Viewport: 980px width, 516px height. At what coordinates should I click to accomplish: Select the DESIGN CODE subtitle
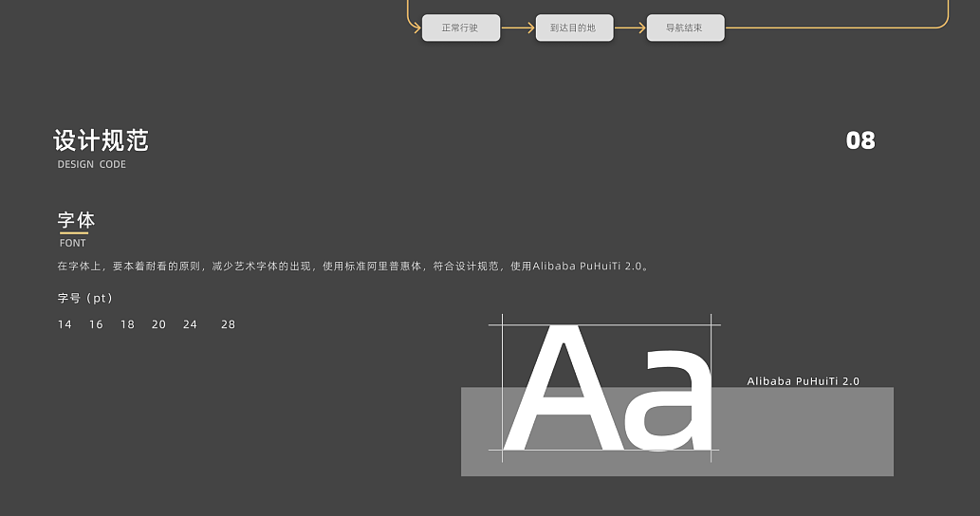pos(92,164)
